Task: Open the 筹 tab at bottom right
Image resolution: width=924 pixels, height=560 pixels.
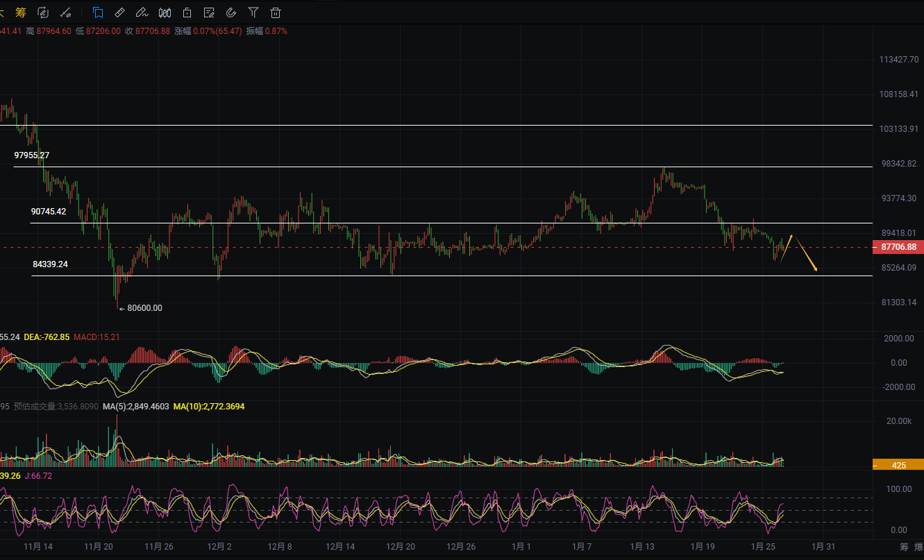Action: (x=903, y=547)
